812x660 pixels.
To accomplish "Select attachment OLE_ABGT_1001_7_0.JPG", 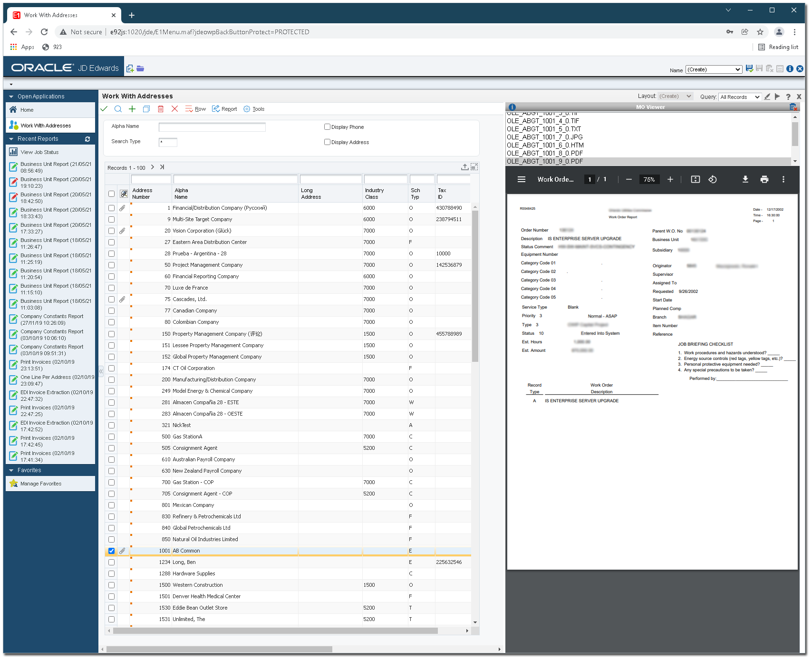I will (x=545, y=137).
